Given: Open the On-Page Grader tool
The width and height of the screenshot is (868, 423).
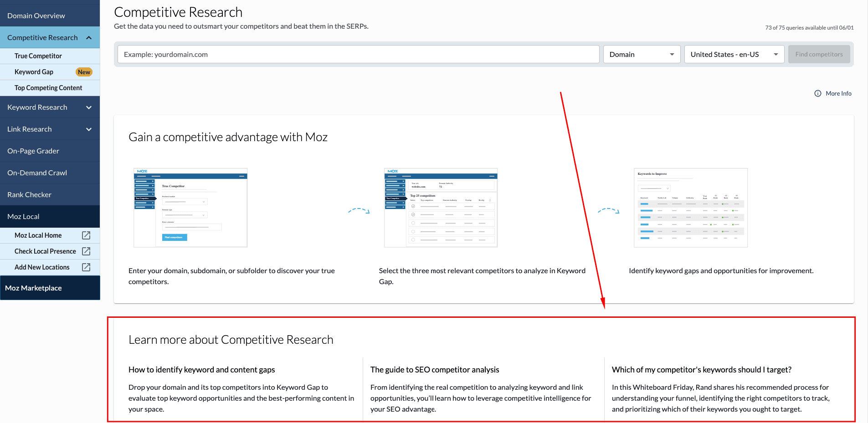Looking at the screenshot, I should click(33, 151).
